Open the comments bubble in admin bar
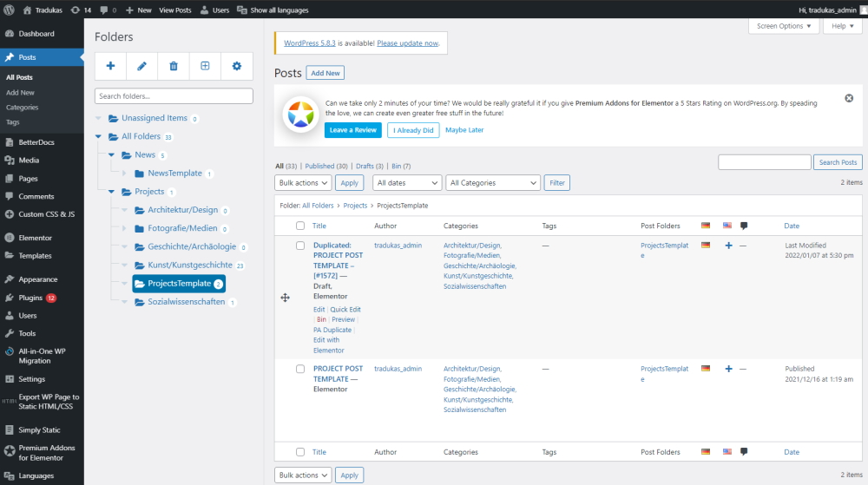Image resolution: width=868 pixels, height=485 pixels. pyautogui.click(x=108, y=10)
